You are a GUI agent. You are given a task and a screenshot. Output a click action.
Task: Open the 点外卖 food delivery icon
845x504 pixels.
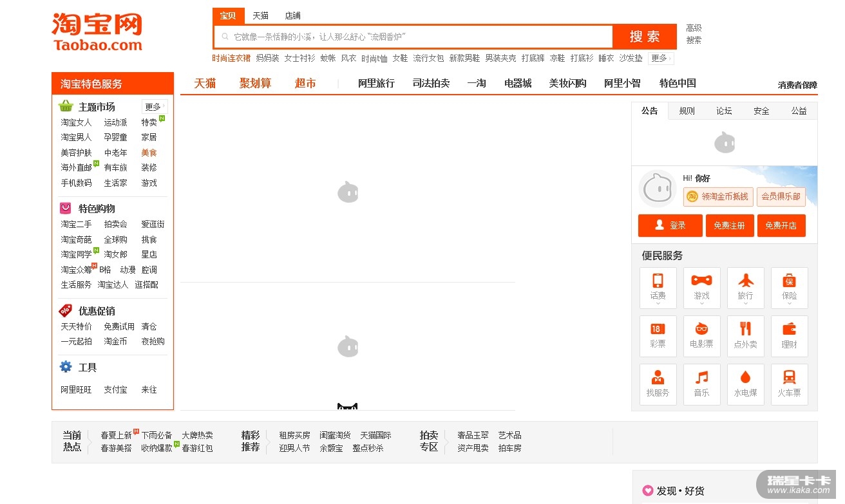pos(745,336)
